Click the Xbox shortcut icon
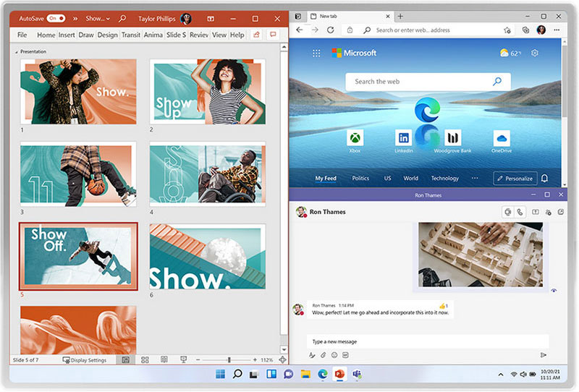The width and height of the screenshot is (579, 392). [355, 138]
